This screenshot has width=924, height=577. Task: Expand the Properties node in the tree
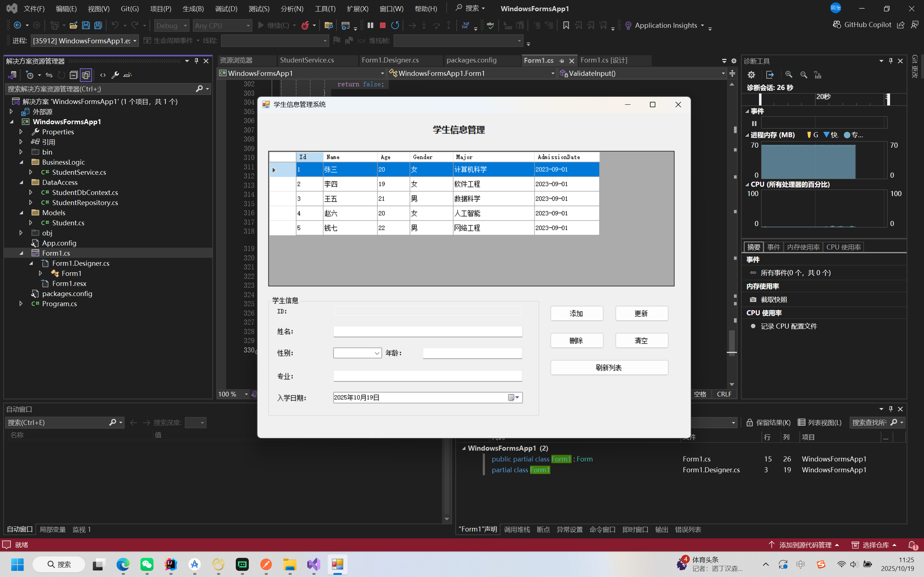tap(21, 132)
